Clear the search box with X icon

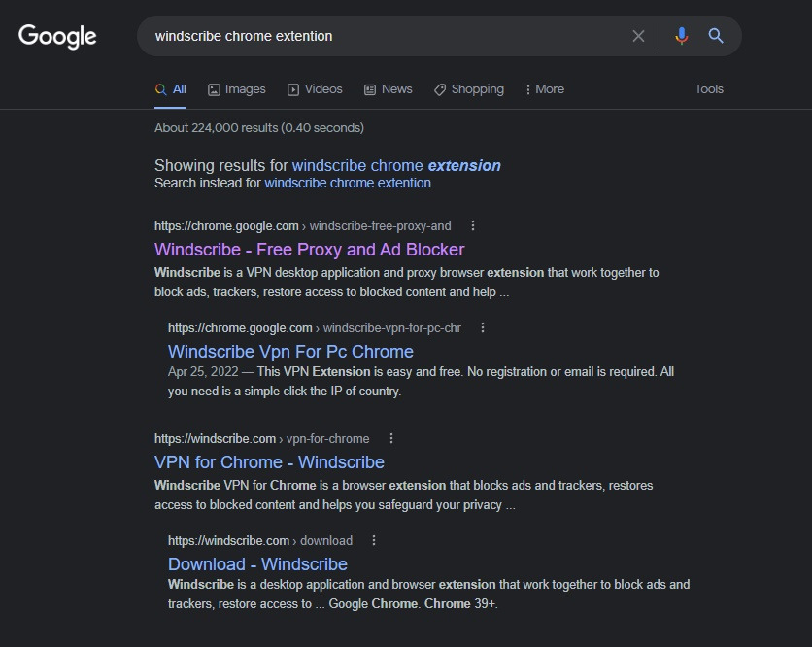click(x=638, y=36)
